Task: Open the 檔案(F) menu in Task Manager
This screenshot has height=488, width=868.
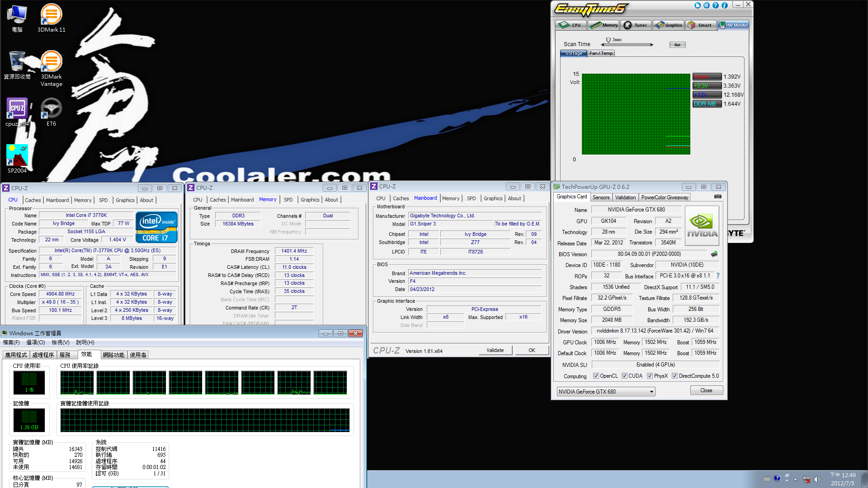Action: [11, 343]
